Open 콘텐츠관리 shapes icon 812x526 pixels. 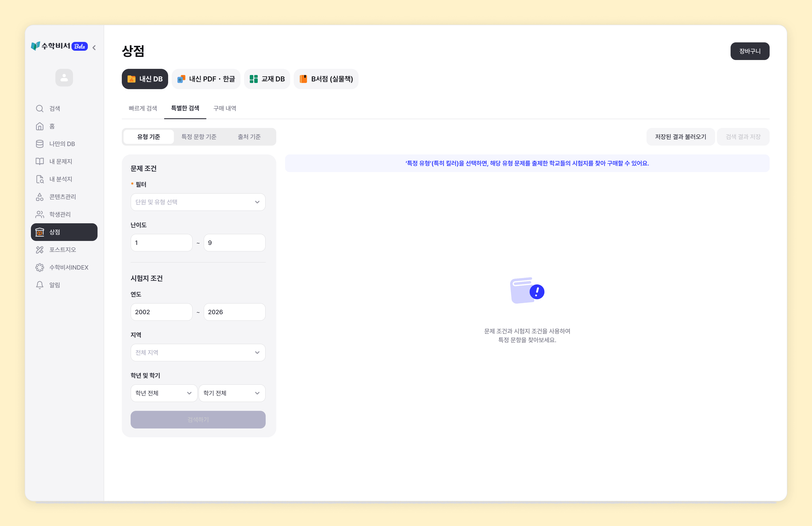[39, 197]
